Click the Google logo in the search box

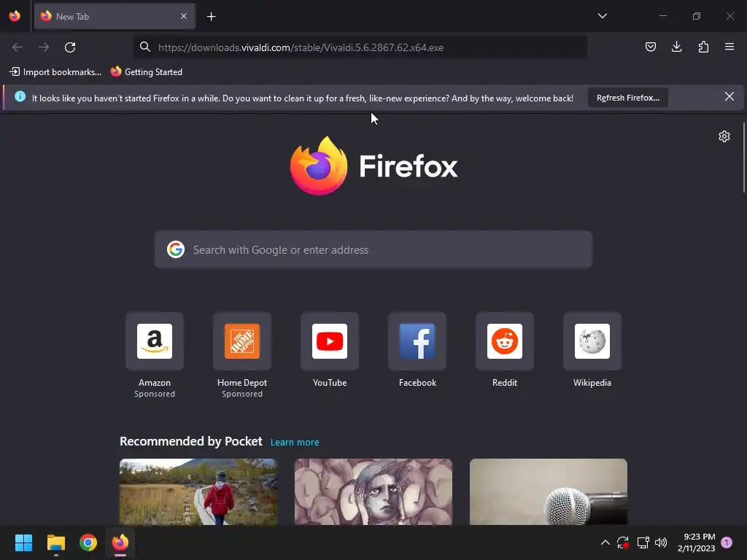(176, 249)
